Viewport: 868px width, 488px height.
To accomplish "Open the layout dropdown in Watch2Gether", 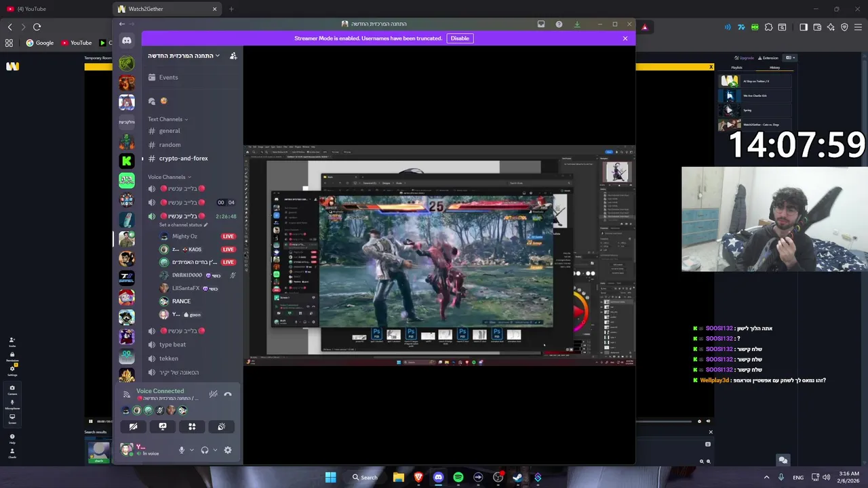I will click(789, 58).
